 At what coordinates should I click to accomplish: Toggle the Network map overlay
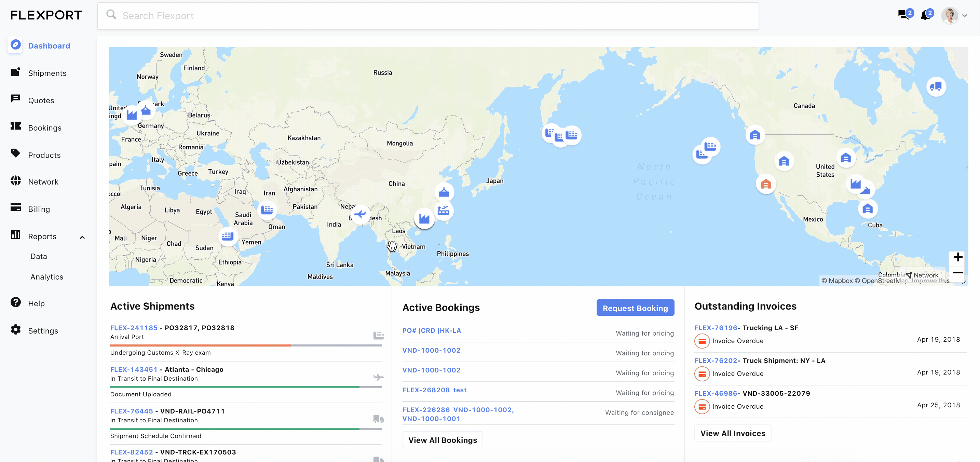922,275
